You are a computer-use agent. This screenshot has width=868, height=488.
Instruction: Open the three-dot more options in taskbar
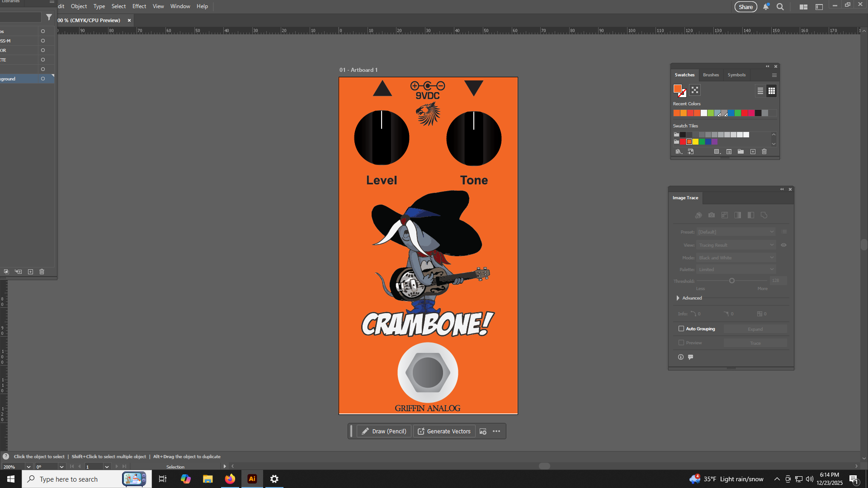tap(496, 431)
